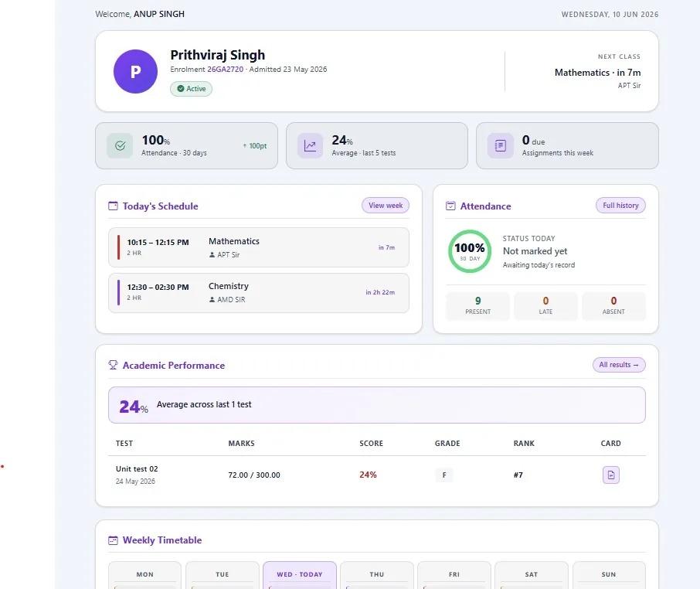Click the red 24% score value

point(368,475)
